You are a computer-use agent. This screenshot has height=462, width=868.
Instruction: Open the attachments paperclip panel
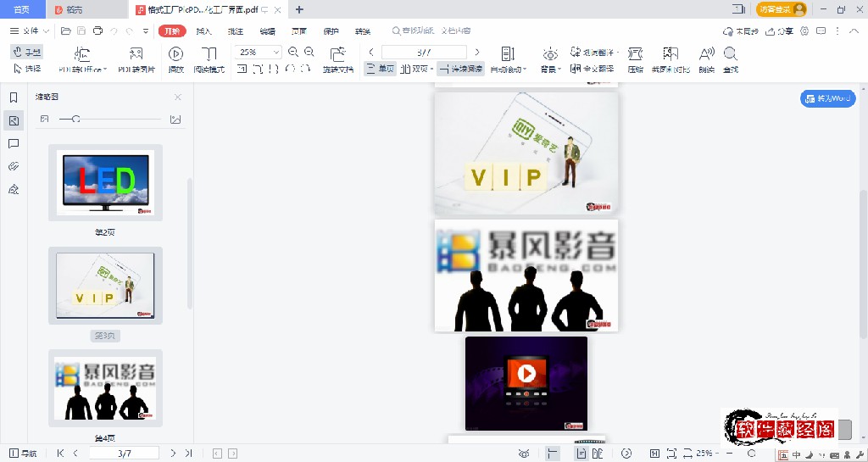(14, 166)
